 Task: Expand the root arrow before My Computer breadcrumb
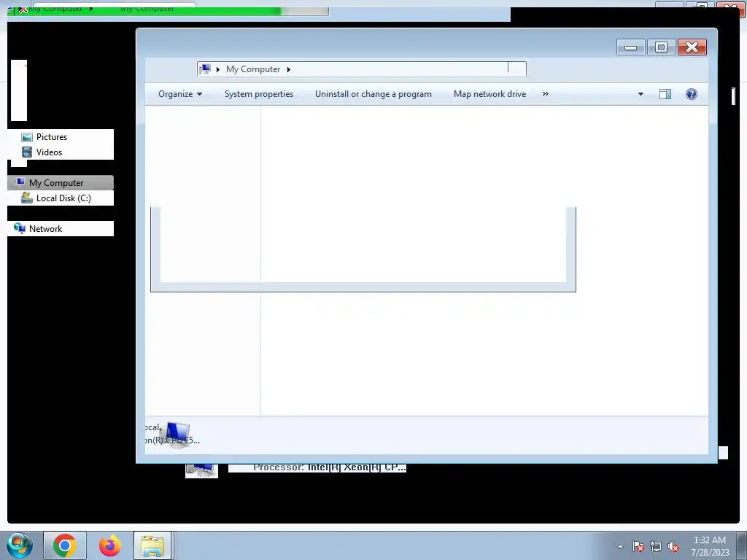217,69
